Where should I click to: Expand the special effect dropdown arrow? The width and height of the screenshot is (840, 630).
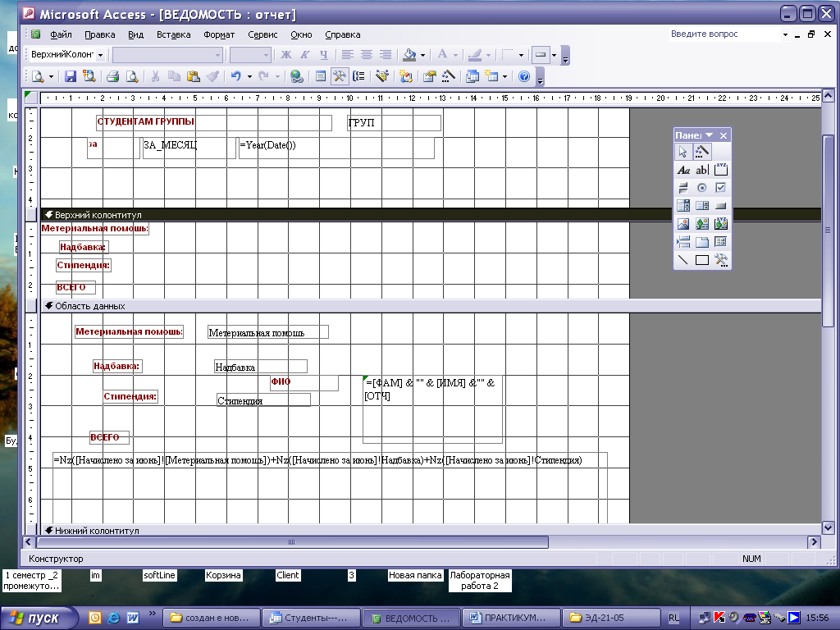[x=554, y=55]
